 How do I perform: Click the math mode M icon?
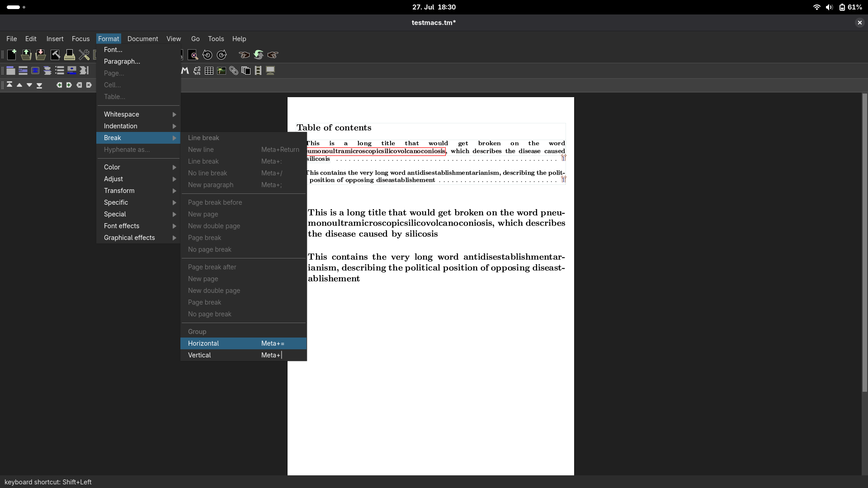185,70
